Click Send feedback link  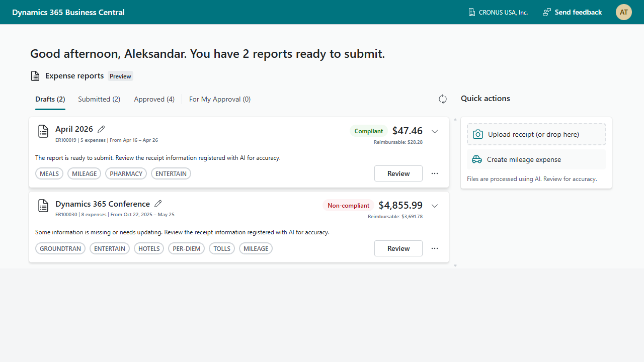point(578,12)
